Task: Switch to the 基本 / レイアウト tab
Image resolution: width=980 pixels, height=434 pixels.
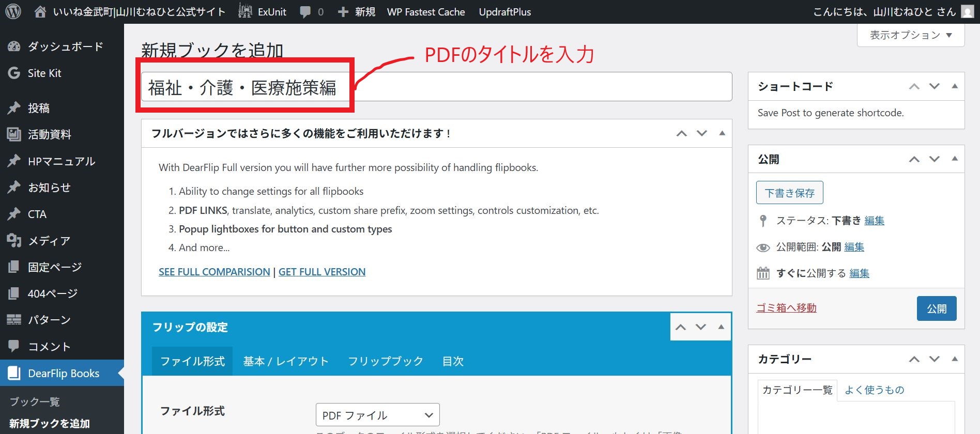Action: 286,361
